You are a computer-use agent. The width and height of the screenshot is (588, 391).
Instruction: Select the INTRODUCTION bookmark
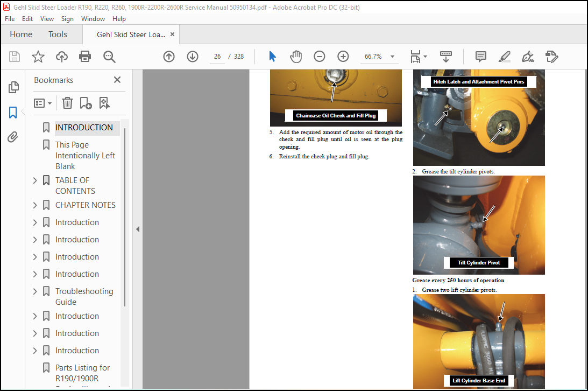[x=84, y=128]
